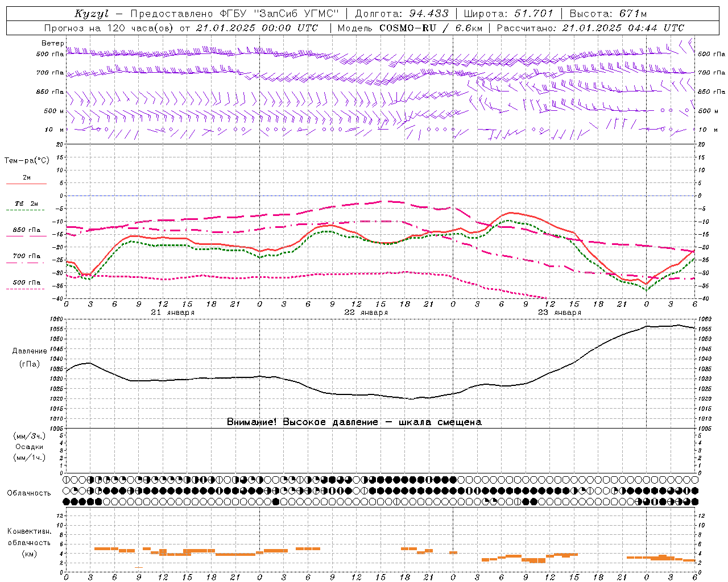Click the 22 января date label
This screenshot has height=582, width=728.
pyautogui.click(x=366, y=313)
